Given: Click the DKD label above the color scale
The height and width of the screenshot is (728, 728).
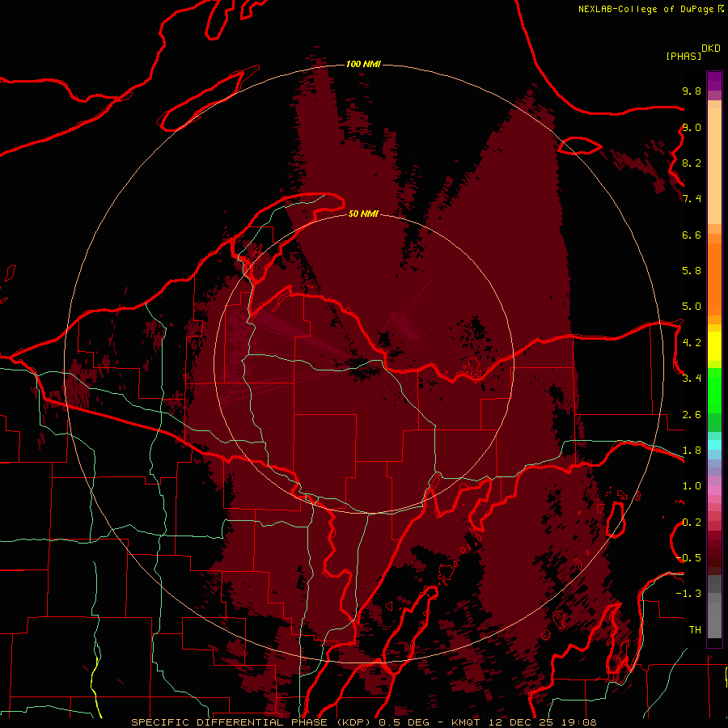Looking at the screenshot, I should (x=711, y=49).
